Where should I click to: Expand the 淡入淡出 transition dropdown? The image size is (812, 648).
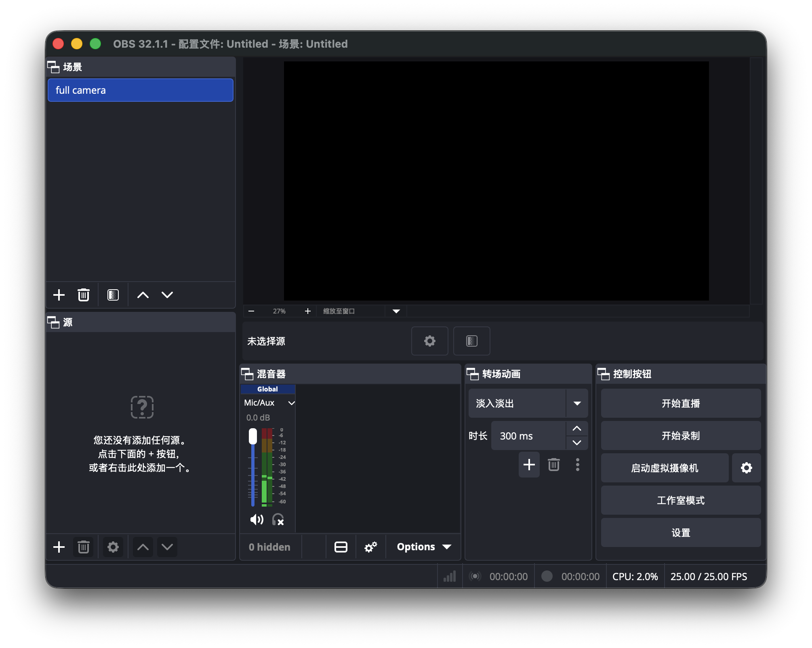[x=578, y=403]
